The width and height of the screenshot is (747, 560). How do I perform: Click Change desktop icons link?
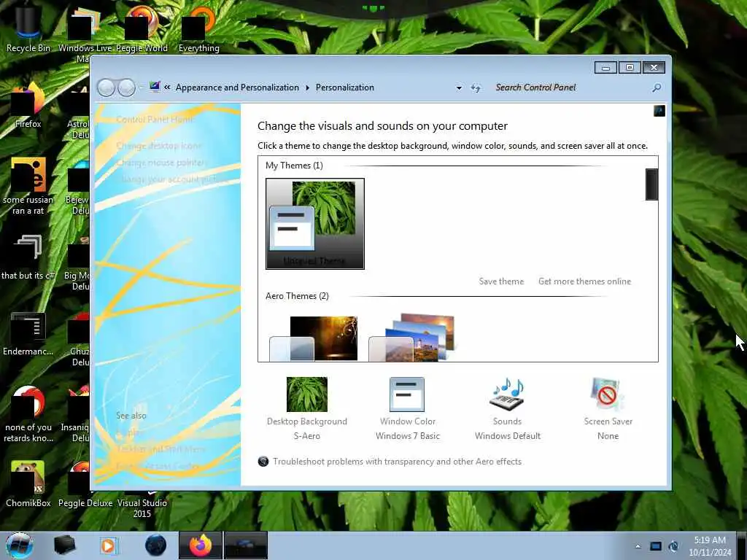158,146
